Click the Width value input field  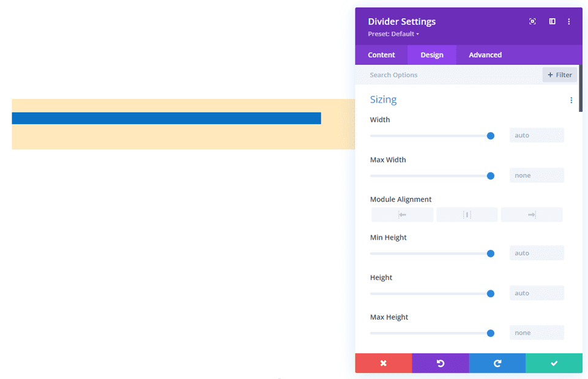537,135
